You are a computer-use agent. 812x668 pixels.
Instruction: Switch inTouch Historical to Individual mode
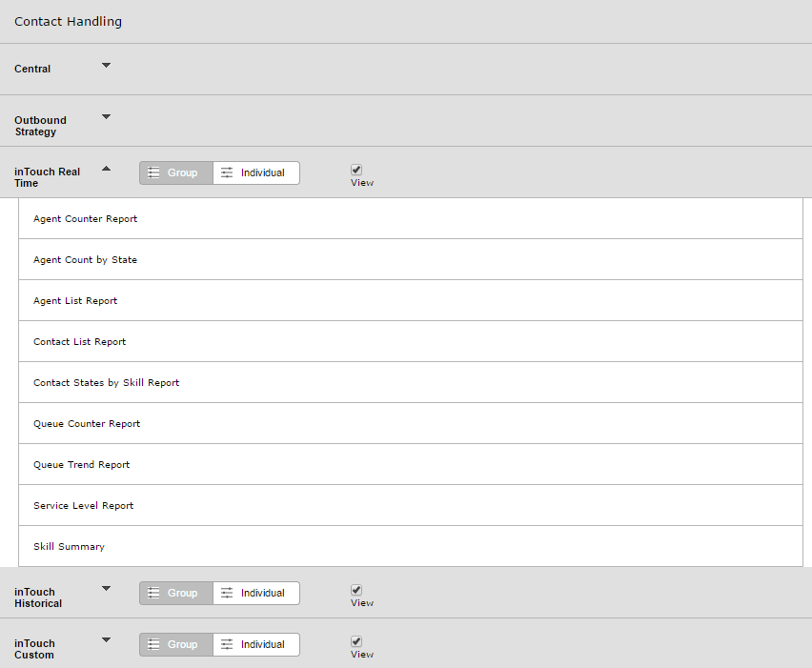click(x=255, y=593)
